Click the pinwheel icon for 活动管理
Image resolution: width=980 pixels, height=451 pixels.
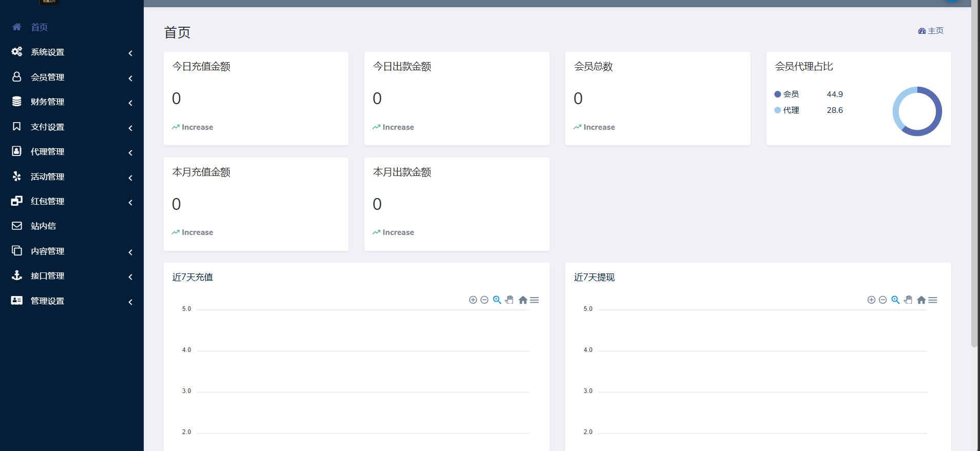coord(17,176)
